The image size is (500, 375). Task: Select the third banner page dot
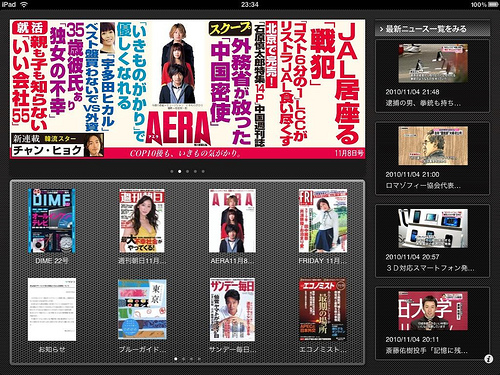tap(187, 171)
